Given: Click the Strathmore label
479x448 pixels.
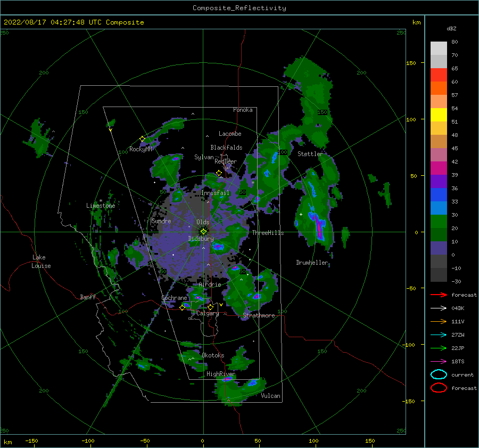Looking at the screenshot, I should (x=259, y=315).
